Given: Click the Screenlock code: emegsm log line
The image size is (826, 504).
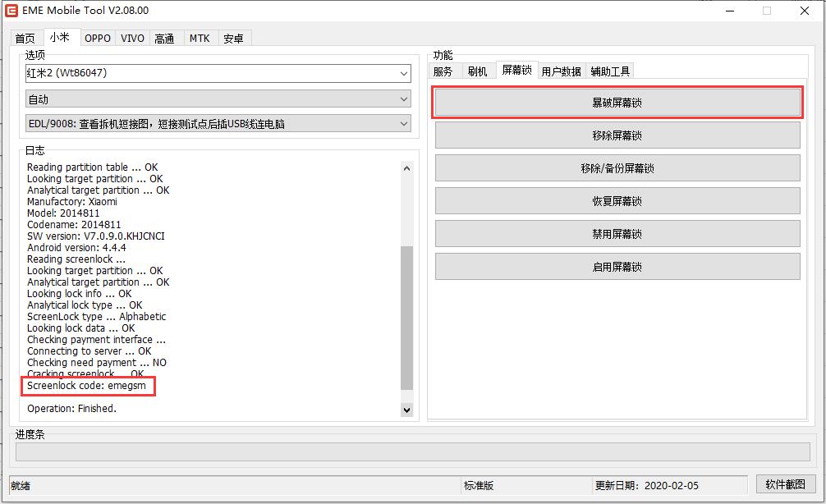Looking at the screenshot, I should 86,386.
